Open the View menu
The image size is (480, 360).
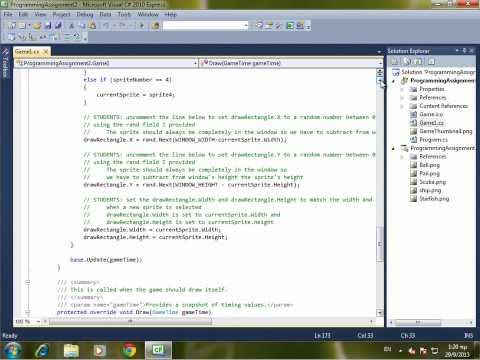tap(40, 14)
